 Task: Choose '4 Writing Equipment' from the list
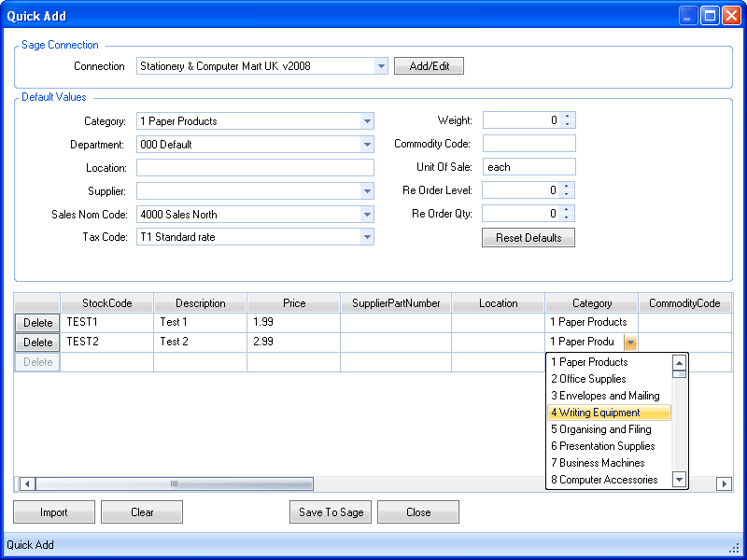click(x=610, y=413)
